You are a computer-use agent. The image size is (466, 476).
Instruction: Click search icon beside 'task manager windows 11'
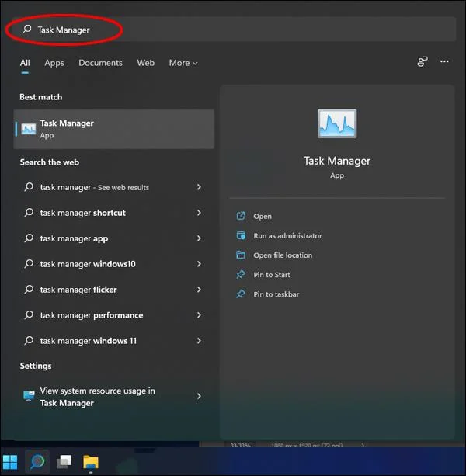coord(29,340)
